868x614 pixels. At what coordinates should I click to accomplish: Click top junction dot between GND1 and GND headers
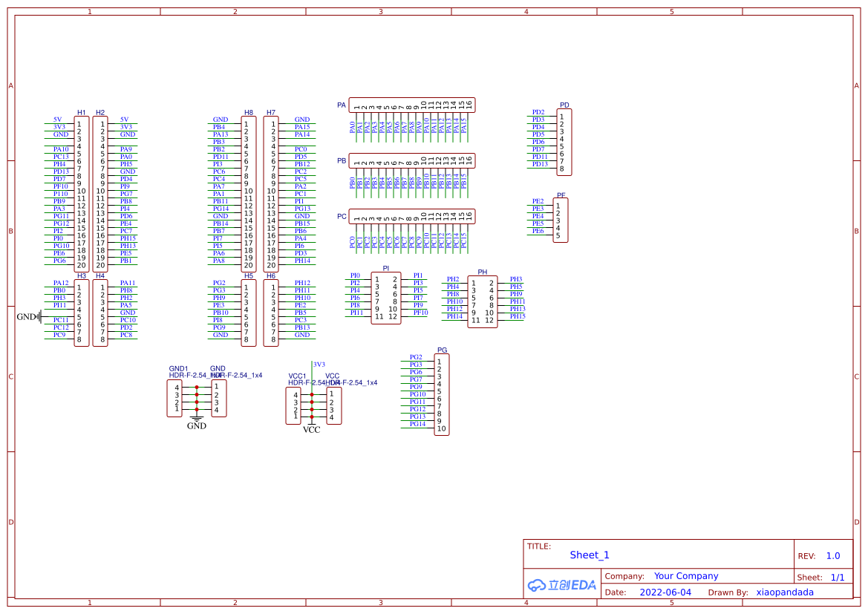tap(197, 388)
